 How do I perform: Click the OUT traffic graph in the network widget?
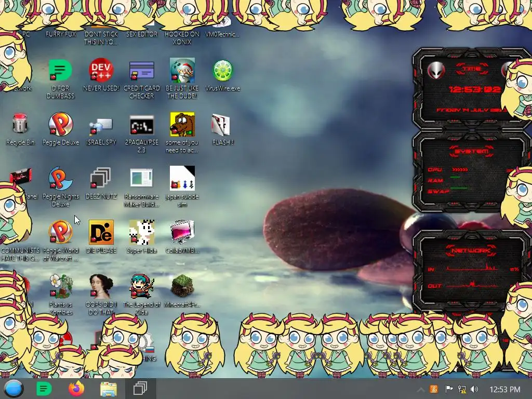tap(473, 284)
